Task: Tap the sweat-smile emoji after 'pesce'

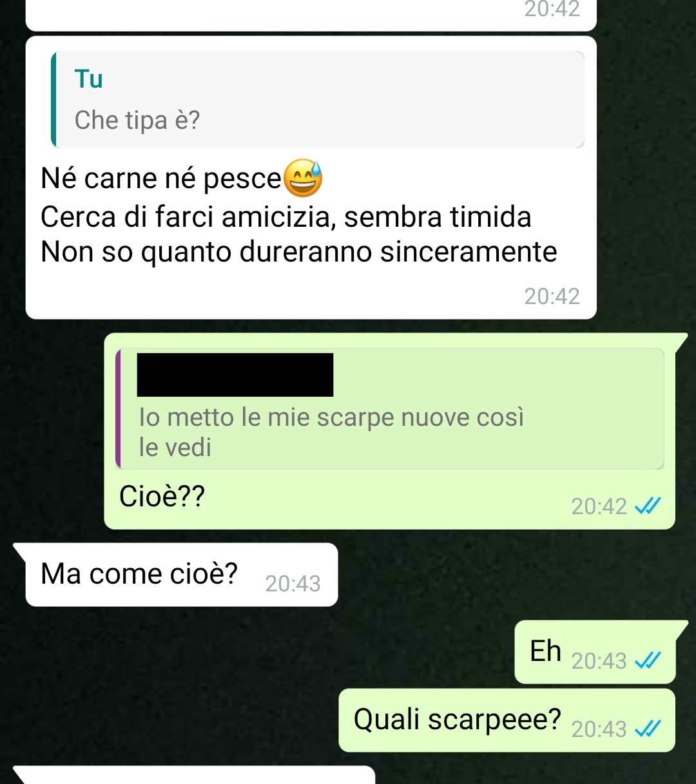Action: point(302,178)
